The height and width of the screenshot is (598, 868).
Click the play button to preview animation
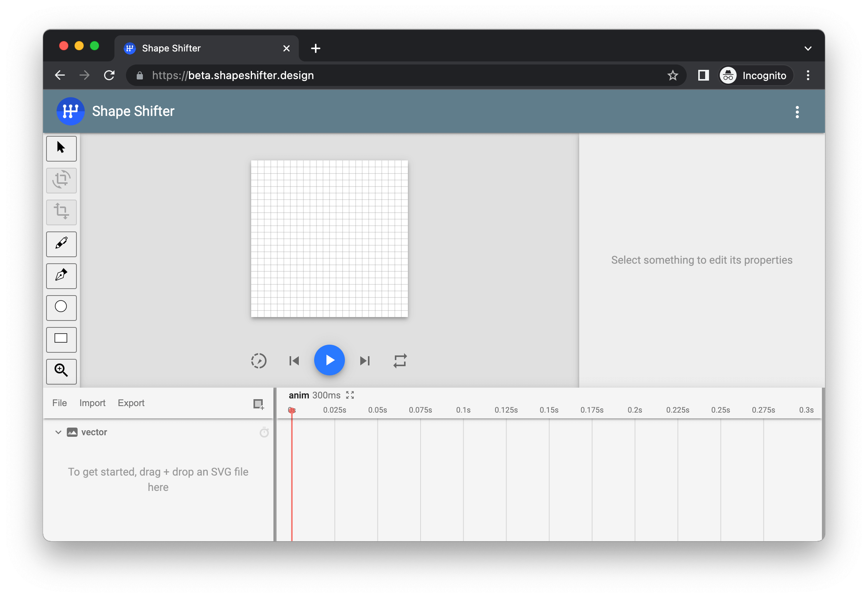point(328,361)
